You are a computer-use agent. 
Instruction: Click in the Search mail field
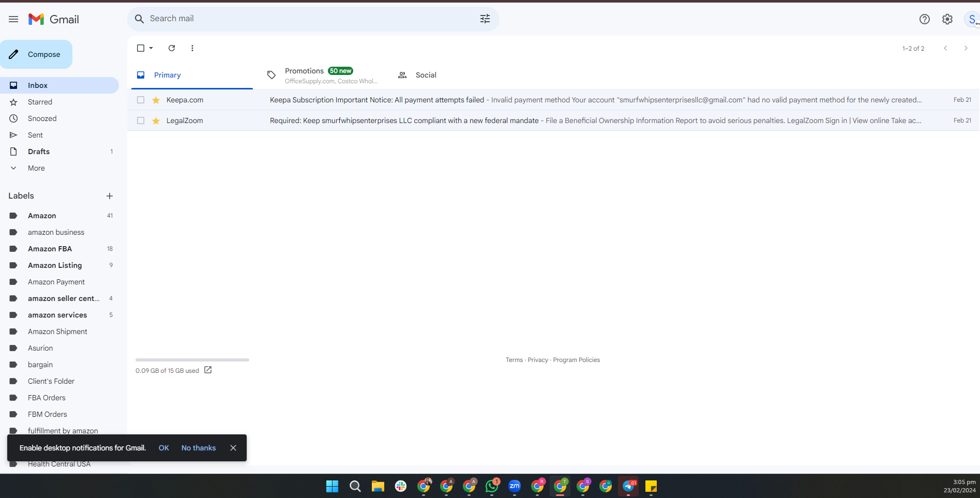coord(313,19)
